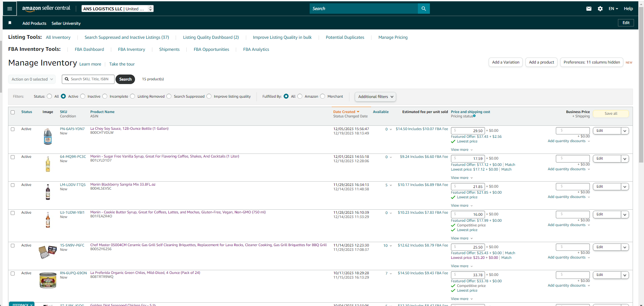Image resolution: width=644 pixels, height=306 pixels.
Task: Open Edit dropdown arrow for Monin Vanilla row
Action: [625, 159]
